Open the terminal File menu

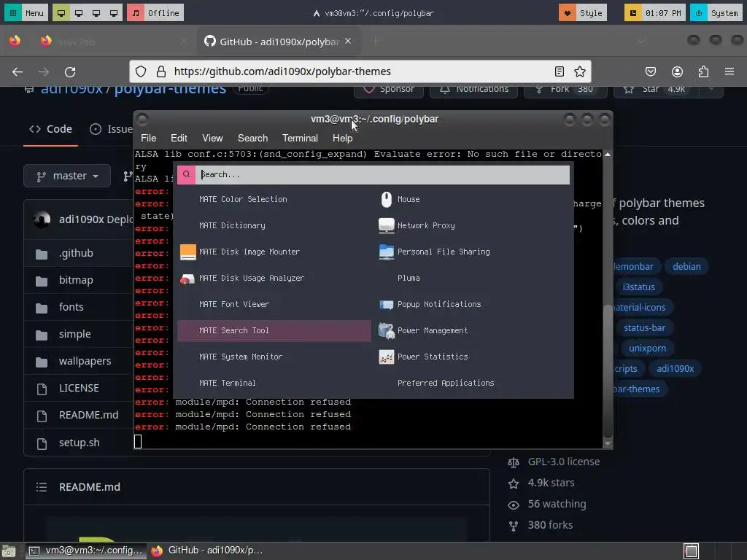coord(148,138)
